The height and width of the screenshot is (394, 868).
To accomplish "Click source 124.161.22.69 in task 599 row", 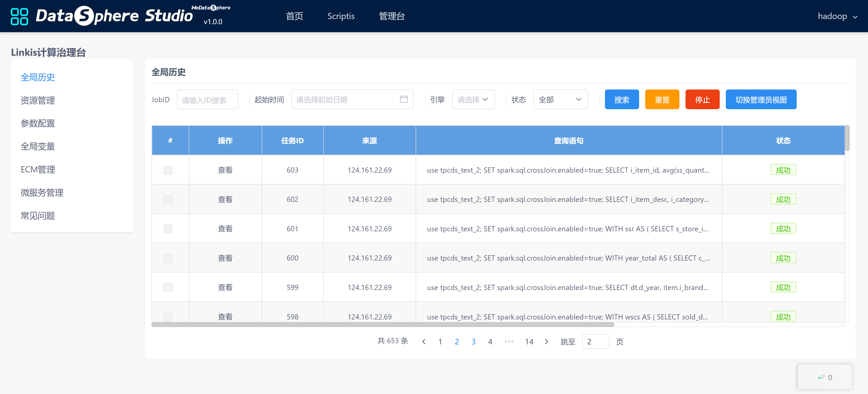I will click(x=369, y=288).
